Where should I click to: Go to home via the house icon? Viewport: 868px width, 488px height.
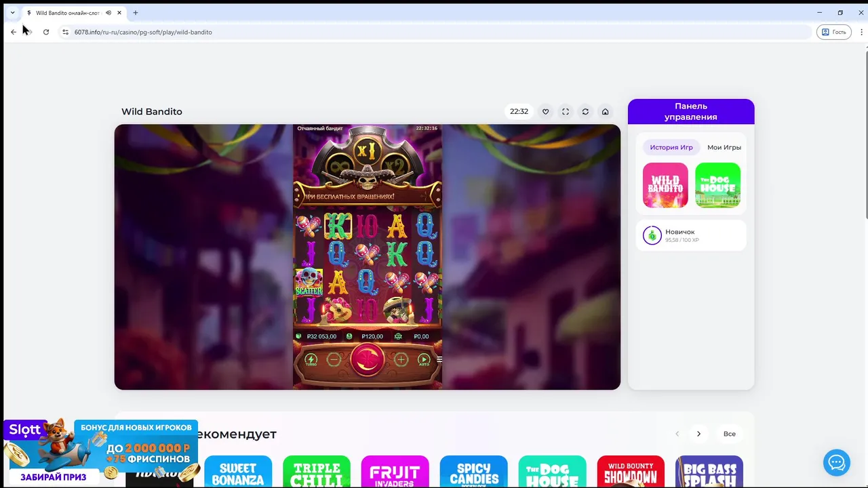[x=605, y=112]
